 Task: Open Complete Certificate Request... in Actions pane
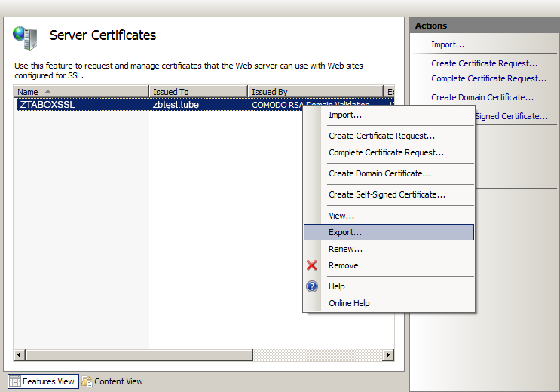488,78
